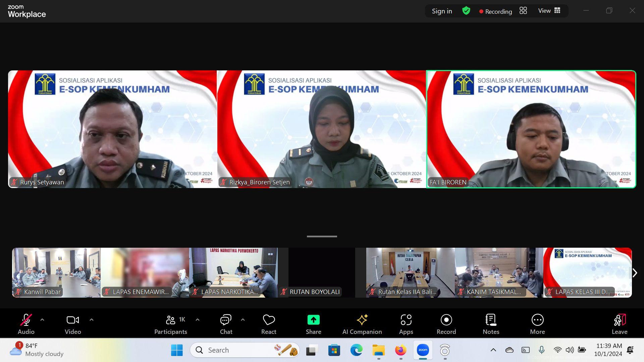Expand the audio options caret
The width and height of the screenshot is (644, 362).
coord(42,320)
